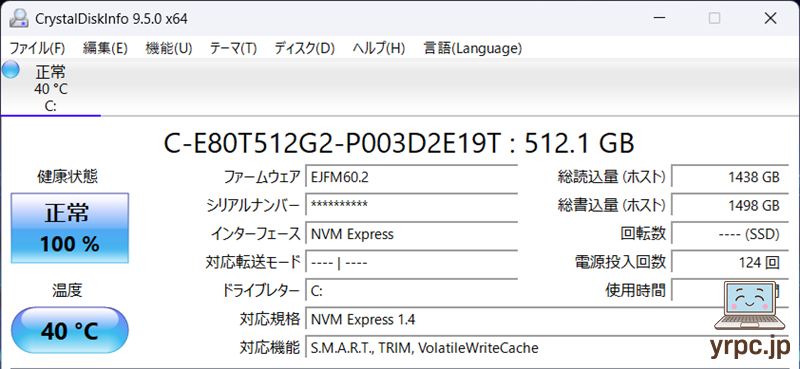Click the 健康状態 label
Image resolution: width=800 pixels, height=369 pixels.
click(x=67, y=177)
